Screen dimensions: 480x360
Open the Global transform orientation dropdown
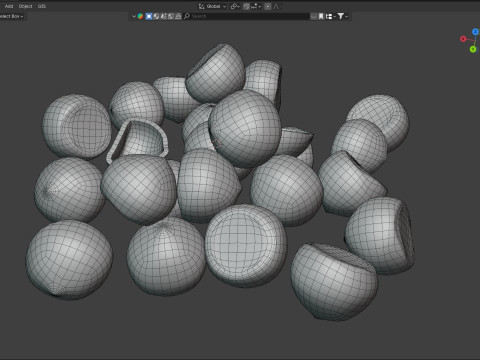(x=213, y=6)
